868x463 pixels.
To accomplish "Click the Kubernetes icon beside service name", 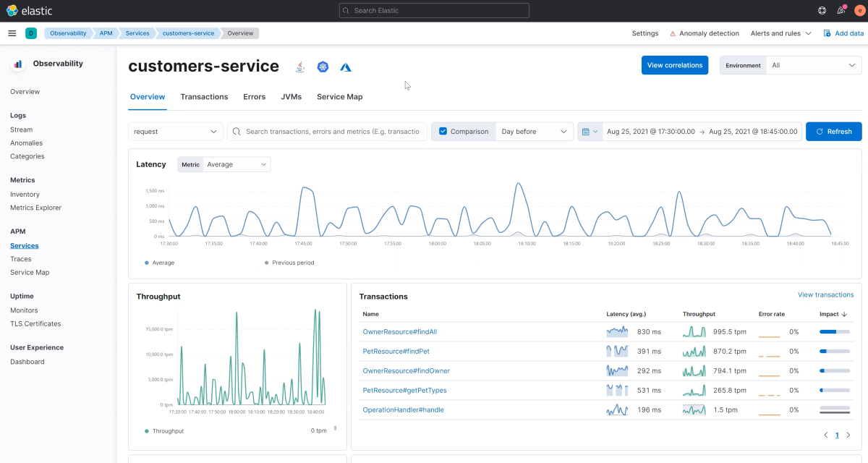I will coord(323,67).
